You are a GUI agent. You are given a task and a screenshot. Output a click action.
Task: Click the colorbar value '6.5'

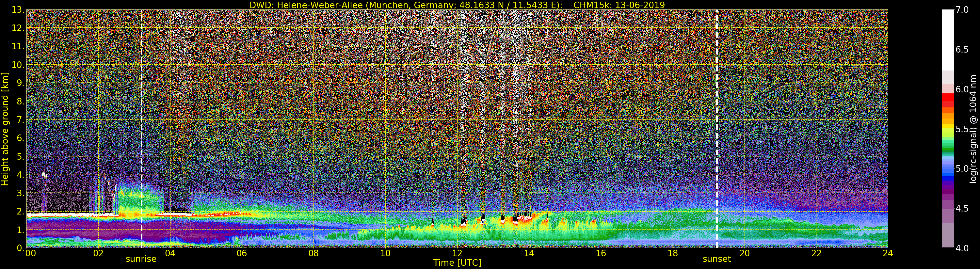click(962, 50)
